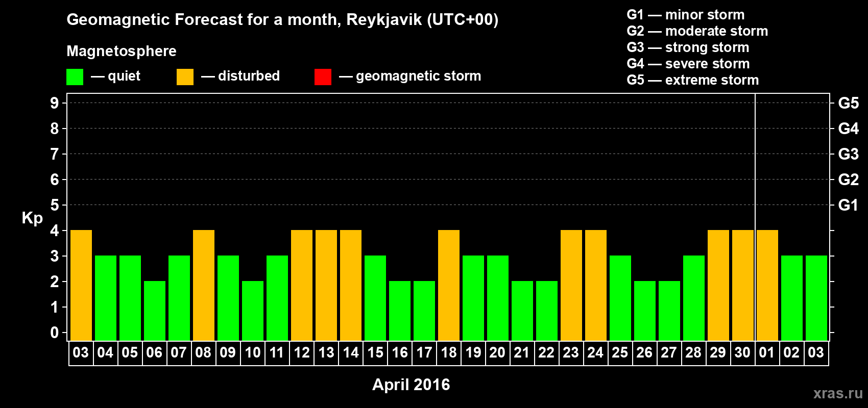The width and height of the screenshot is (868, 408).
Task: Click the date label 12
Action: point(302,352)
